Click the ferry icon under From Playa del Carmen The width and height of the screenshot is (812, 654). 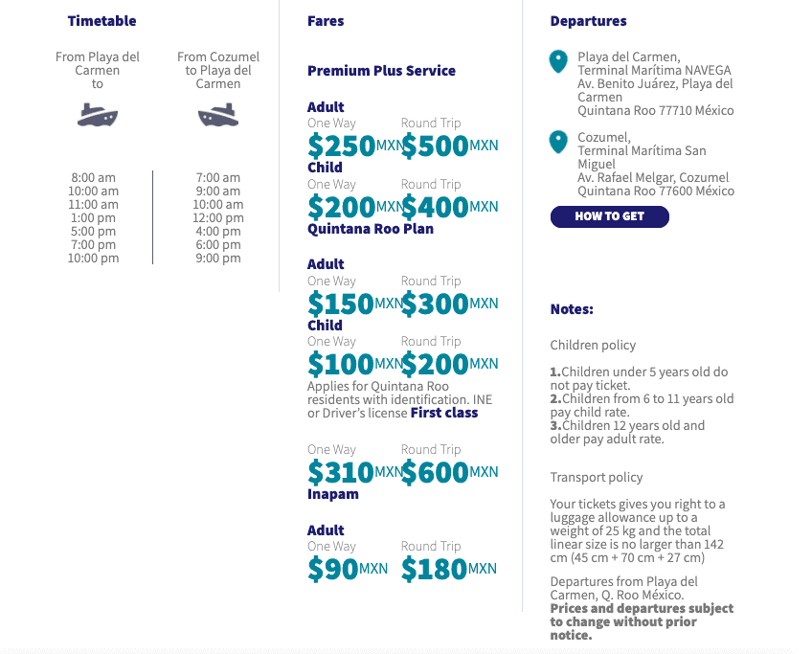pos(98,116)
